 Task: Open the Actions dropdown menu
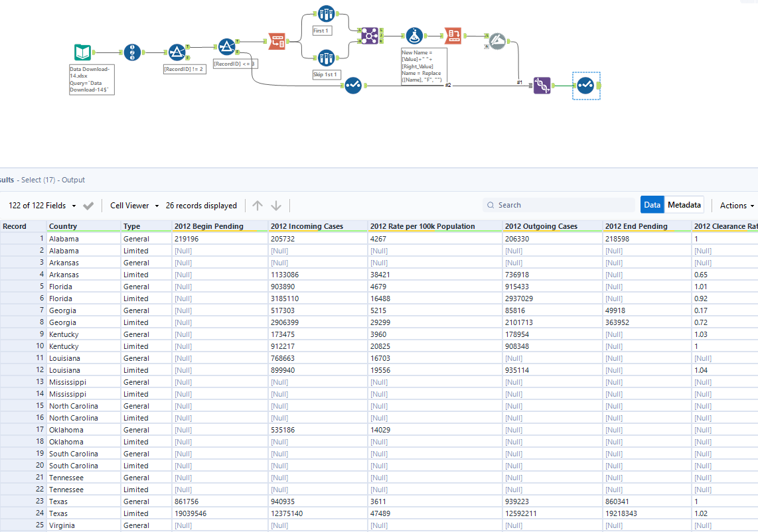(735, 205)
